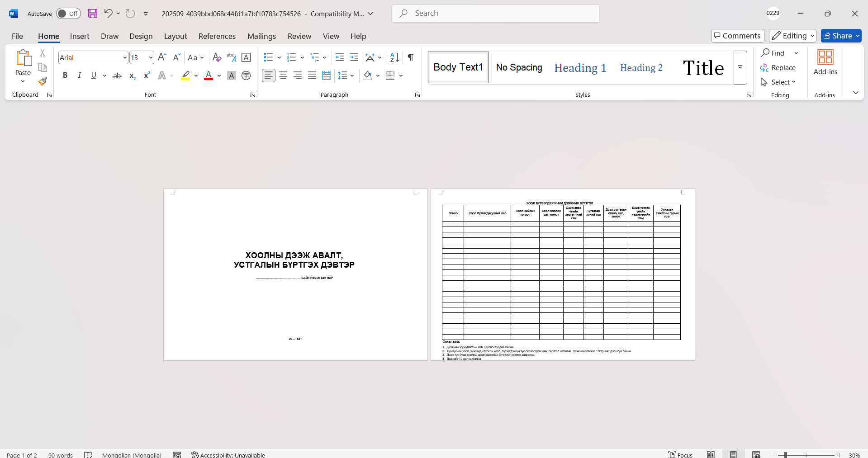
Task: Open the font name dropdown
Action: [125, 57]
